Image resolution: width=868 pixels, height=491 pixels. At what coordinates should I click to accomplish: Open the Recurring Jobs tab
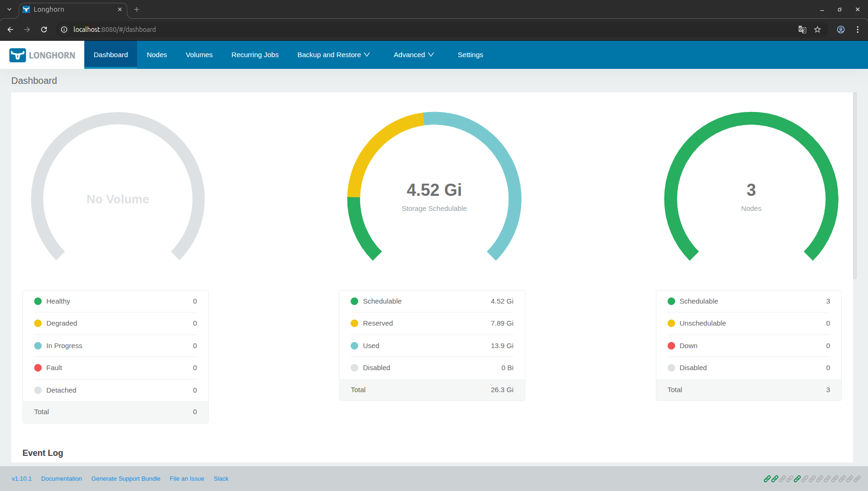255,55
